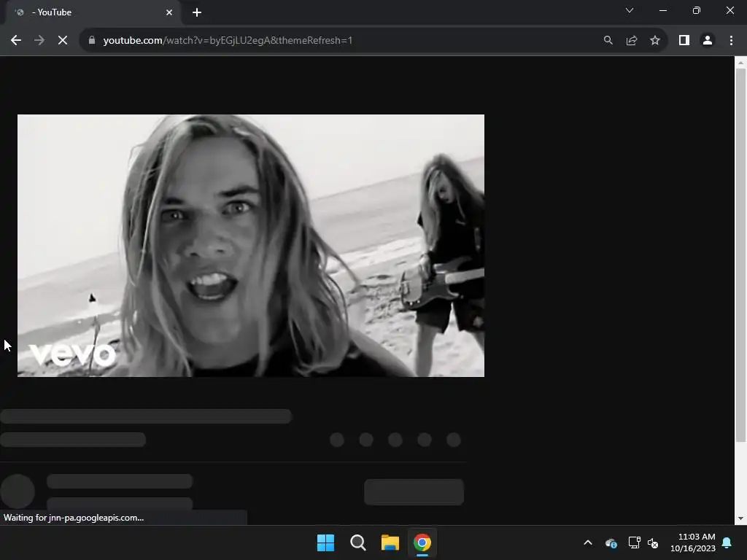747x560 pixels.
Task: Select the YouTube tab
Action: click(93, 12)
